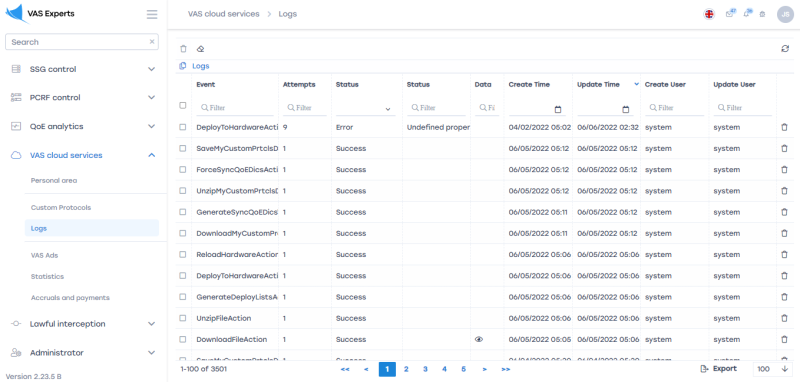Click the Event filter input field
800x382 pixels.
tap(235, 108)
